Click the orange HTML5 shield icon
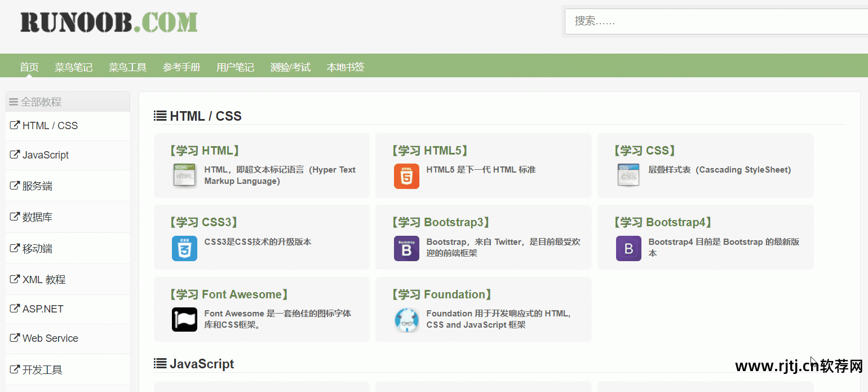 coord(406,176)
